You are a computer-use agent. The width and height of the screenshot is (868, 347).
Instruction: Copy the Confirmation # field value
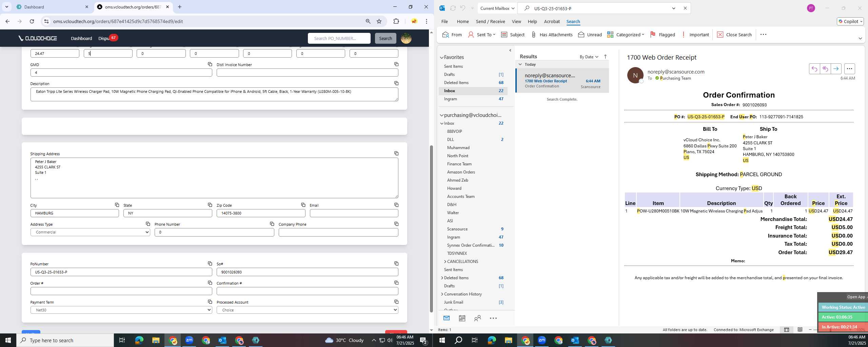(x=396, y=283)
